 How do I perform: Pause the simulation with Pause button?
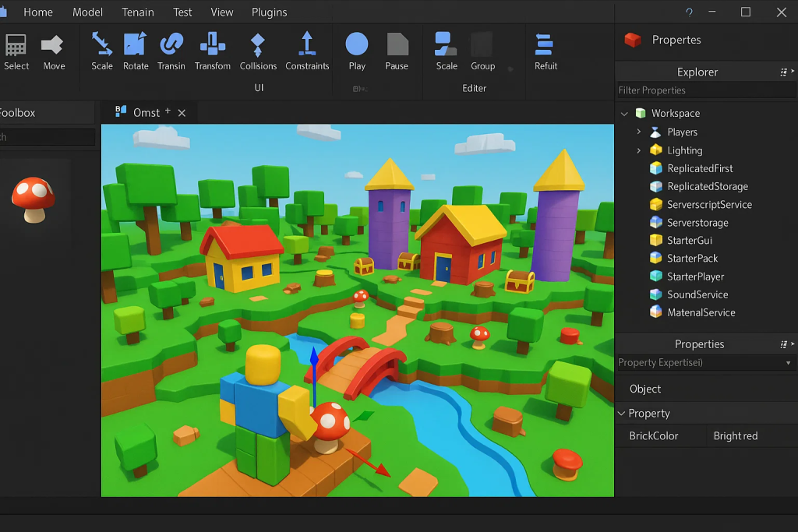(x=397, y=51)
